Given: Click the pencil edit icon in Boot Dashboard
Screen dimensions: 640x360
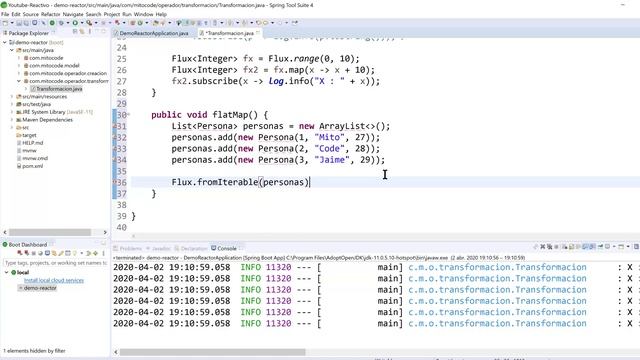Looking at the screenshot, I should pyautogui.click(x=61, y=253).
